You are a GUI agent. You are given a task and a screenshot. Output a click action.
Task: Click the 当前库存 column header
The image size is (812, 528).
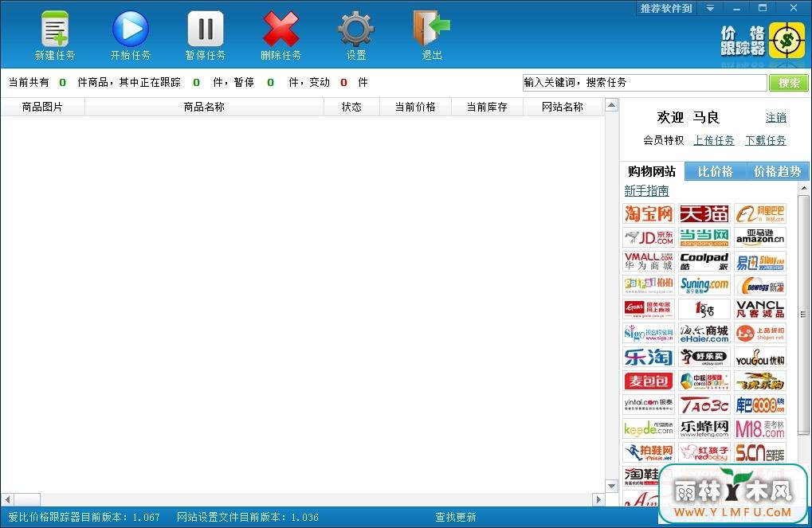(487, 108)
